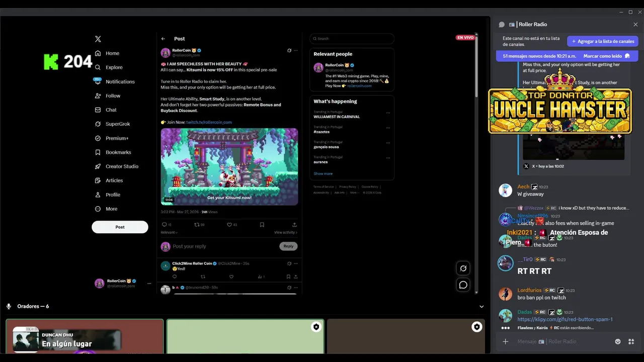Image resolution: width=644 pixels, height=362 pixels.
Task: Click the Premium+ icon
Action: click(98, 138)
